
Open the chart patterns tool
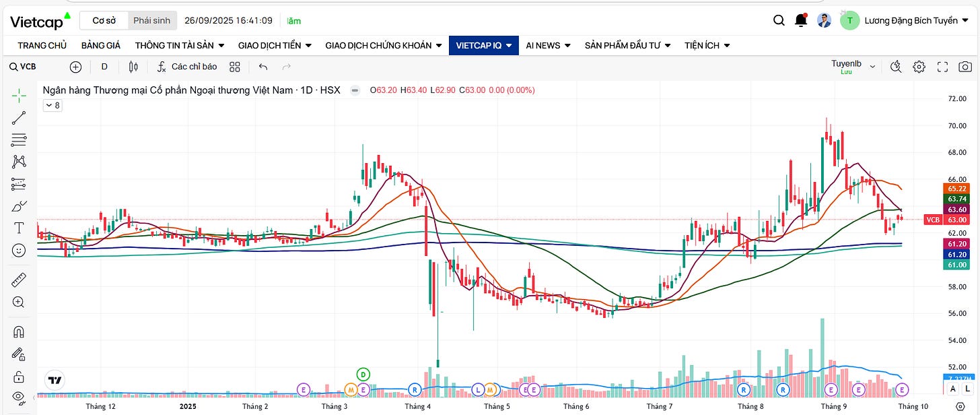coord(19,162)
